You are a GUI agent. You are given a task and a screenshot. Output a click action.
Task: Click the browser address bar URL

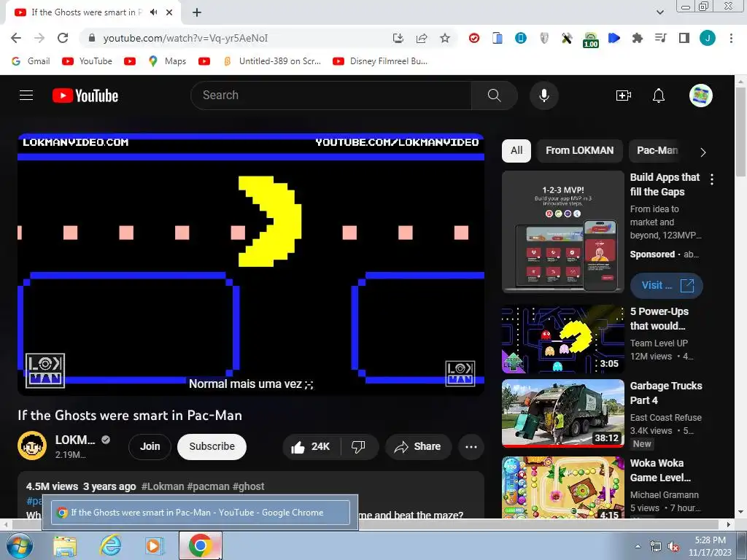click(x=185, y=38)
